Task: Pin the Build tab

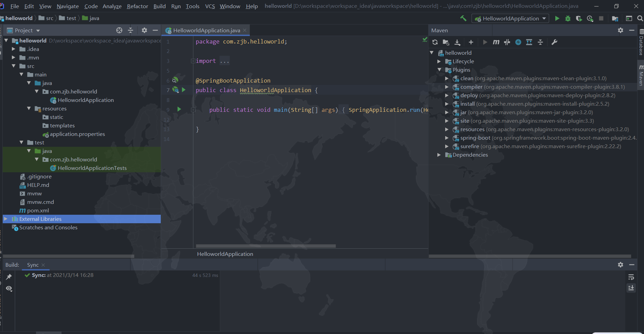Action: 9,277
